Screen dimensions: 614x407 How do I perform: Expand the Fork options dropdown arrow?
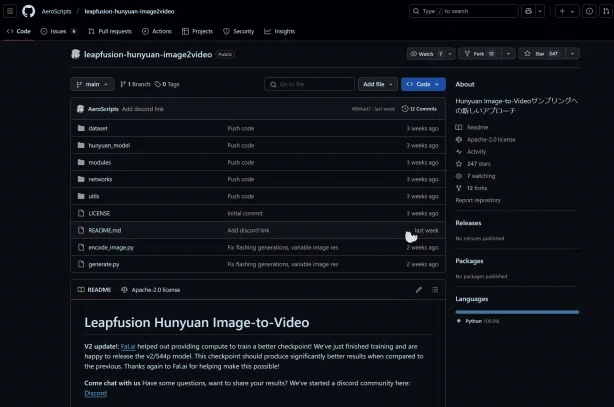508,54
